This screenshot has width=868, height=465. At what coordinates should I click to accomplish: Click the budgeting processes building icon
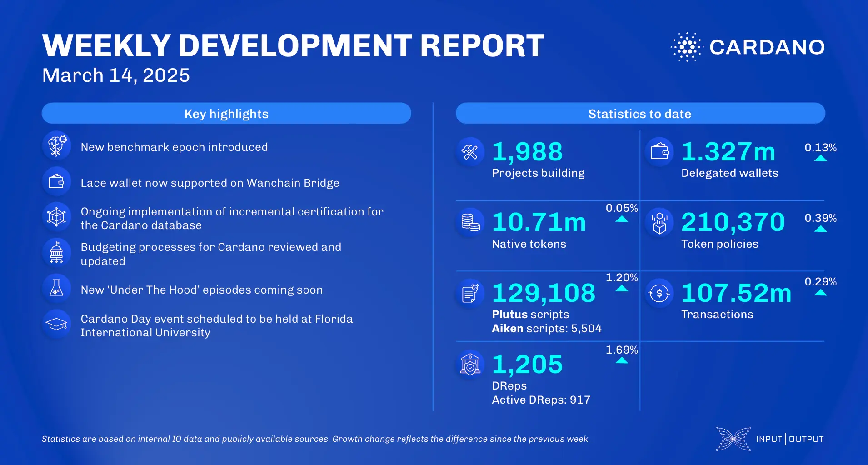(56, 252)
